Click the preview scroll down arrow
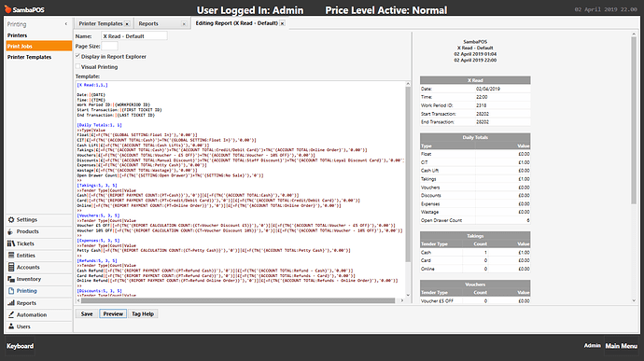Screen dimensions: 644x361 pos(634,300)
